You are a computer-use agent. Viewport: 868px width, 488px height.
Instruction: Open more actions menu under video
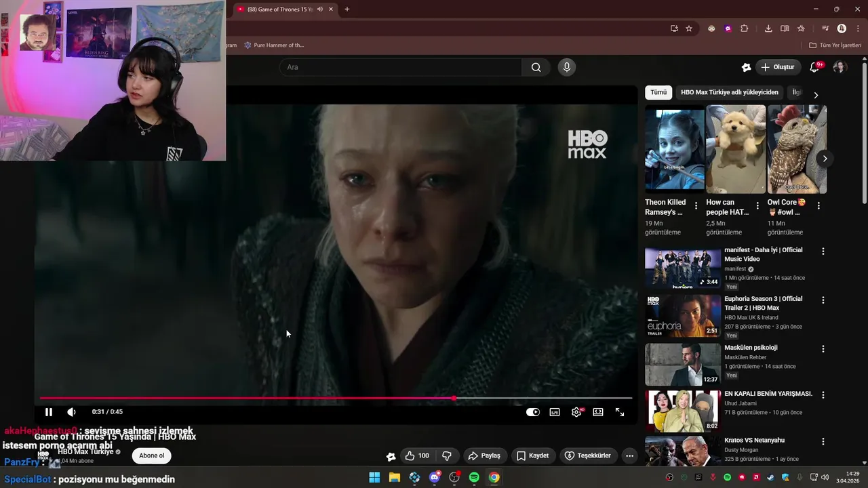click(x=629, y=455)
